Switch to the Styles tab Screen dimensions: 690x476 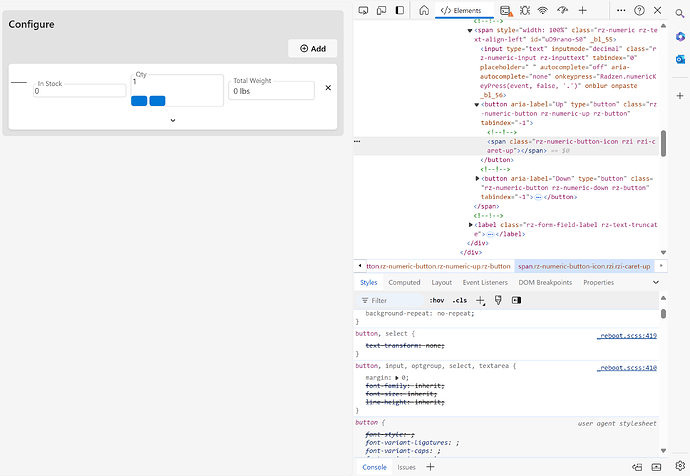(x=368, y=282)
